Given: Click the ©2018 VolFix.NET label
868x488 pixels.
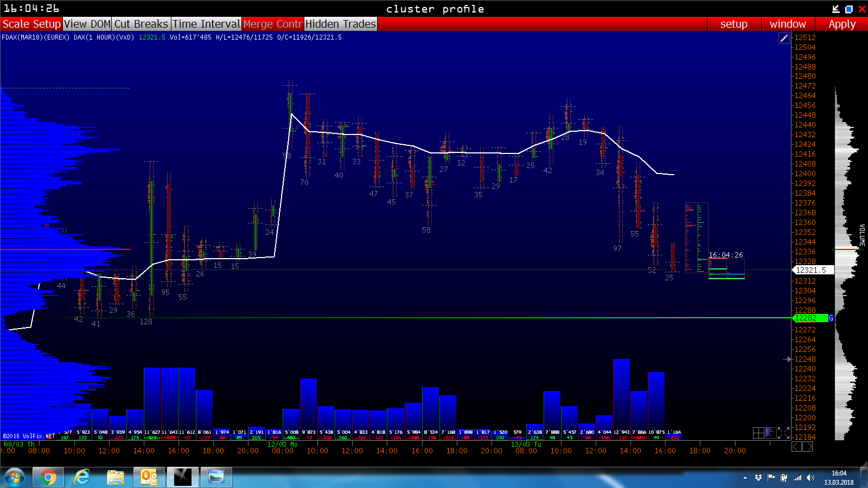Looking at the screenshot, I should [x=29, y=436].
